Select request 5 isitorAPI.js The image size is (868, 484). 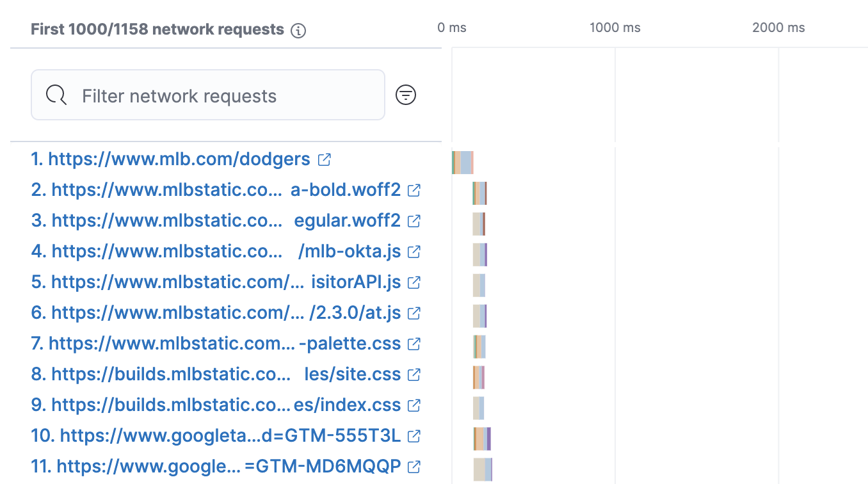pyautogui.click(x=216, y=282)
